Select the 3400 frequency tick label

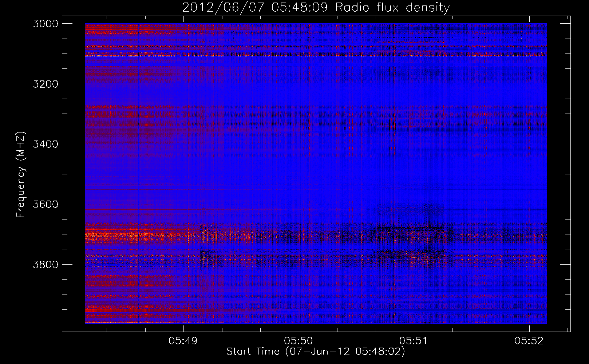[x=46, y=144]
